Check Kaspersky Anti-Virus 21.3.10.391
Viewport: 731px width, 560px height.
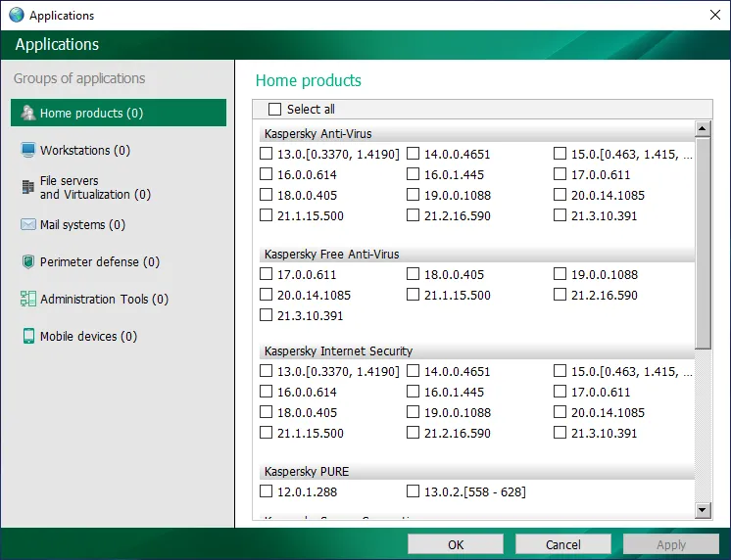point(560,215)
